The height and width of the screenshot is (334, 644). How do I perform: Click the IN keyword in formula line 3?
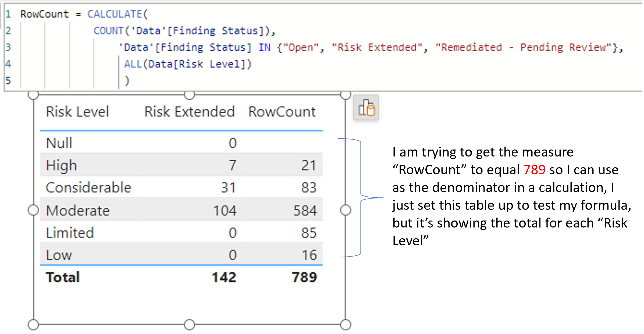pos(265,47)
